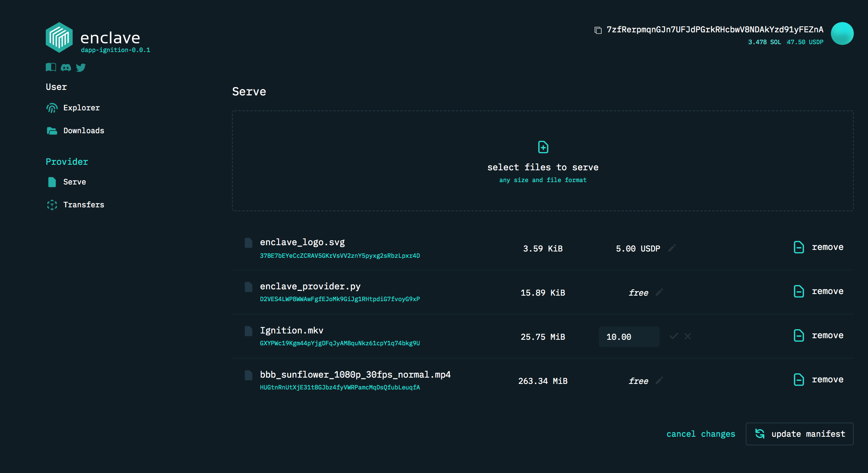Open the Twitter bird icon

click(81, 67)
